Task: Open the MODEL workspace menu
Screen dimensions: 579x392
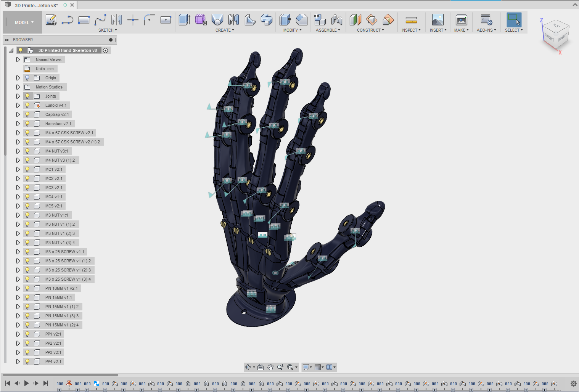Action: pos(22,22)
